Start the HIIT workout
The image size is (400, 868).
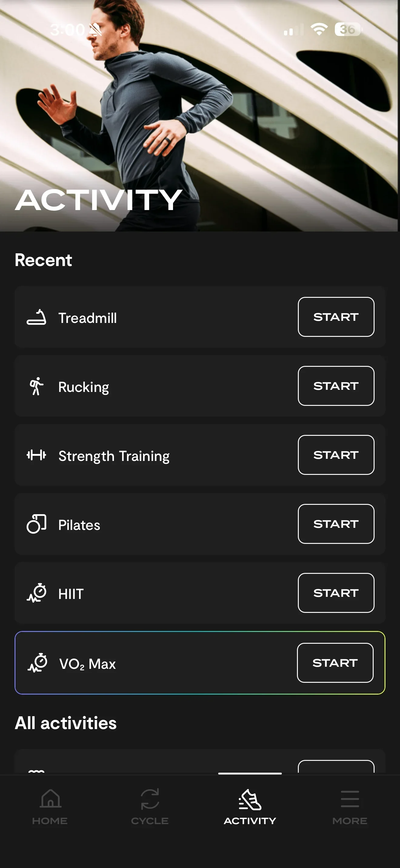[x=336, y=593]
